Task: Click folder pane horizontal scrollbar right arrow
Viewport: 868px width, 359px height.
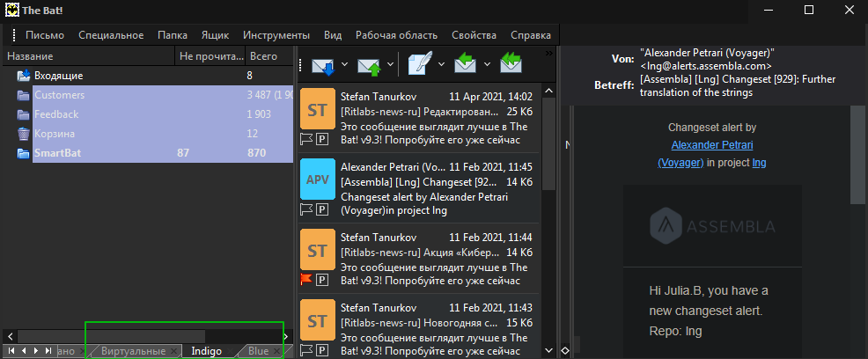Action: (x=286, y=336)
